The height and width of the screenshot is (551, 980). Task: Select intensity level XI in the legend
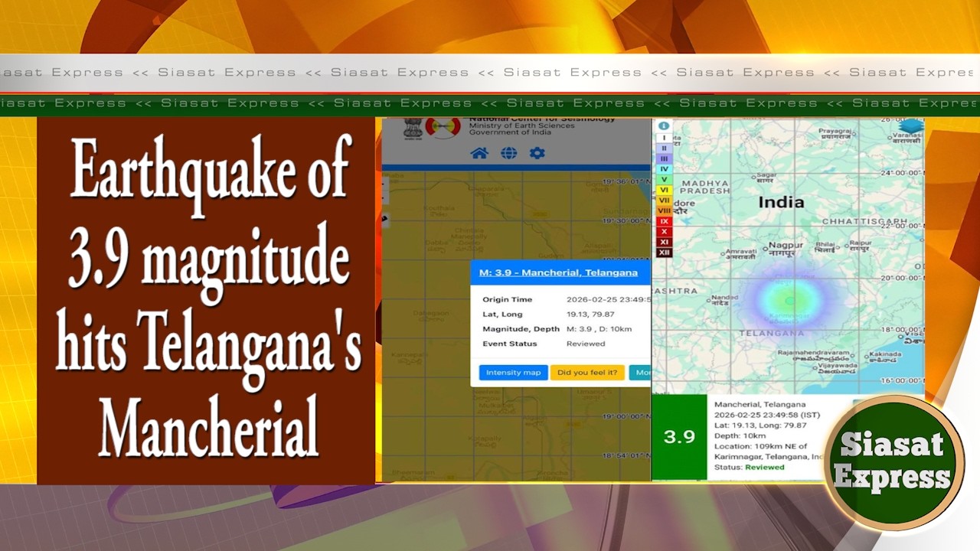664,242
